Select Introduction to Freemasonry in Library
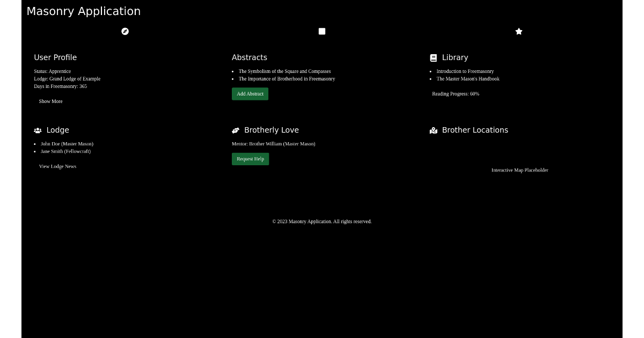 coord(465,71)
